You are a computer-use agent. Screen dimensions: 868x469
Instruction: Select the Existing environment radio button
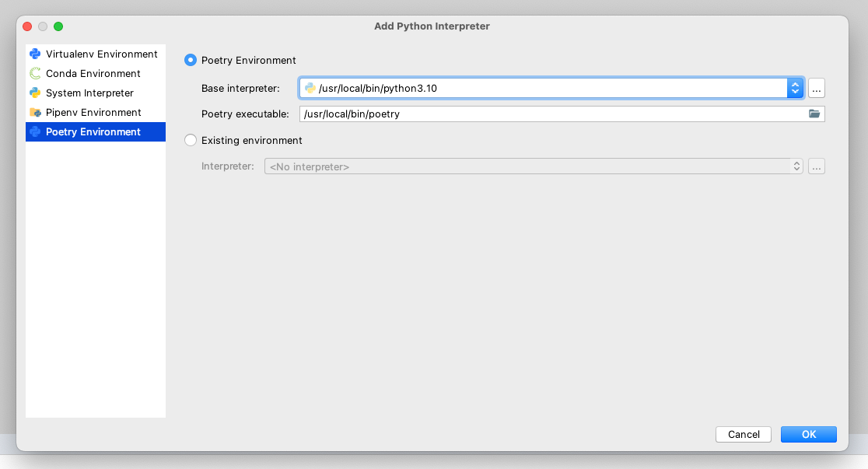[x=191, y=141]
